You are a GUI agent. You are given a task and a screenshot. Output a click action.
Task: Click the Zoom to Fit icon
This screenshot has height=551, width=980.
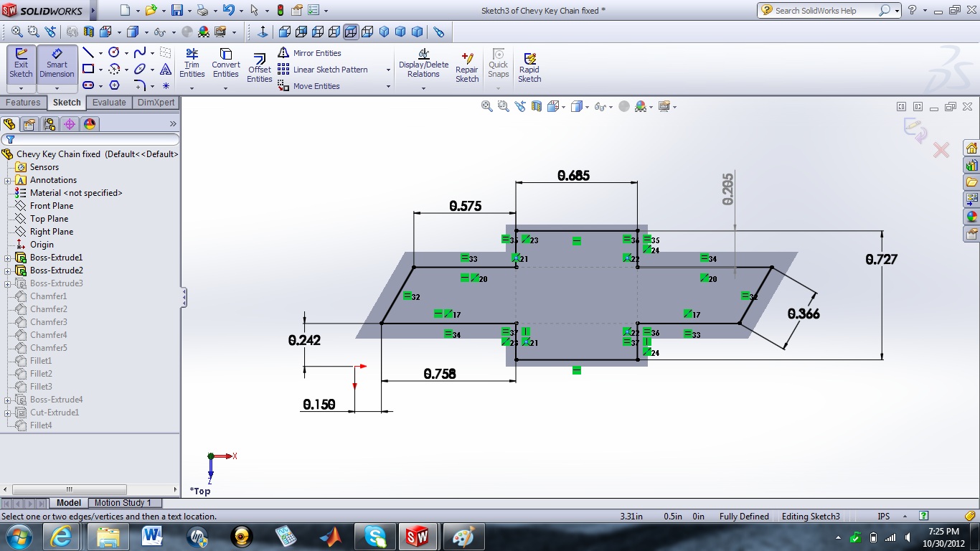coord(487,106)
